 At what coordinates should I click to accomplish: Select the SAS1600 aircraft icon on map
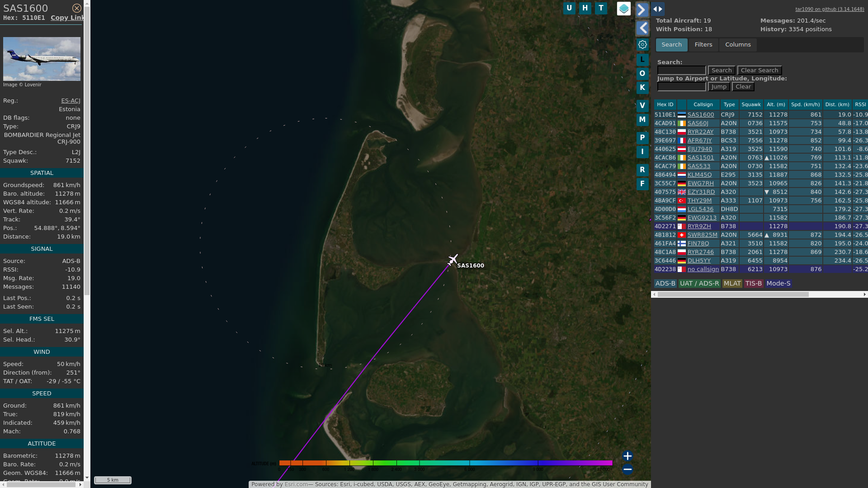pos(453,260)
